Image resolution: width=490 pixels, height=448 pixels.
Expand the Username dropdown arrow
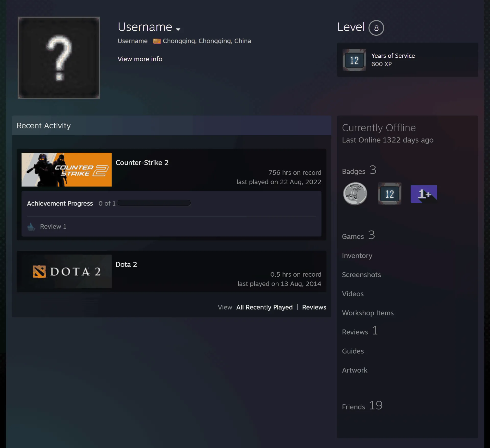click(x=178, y=29)
